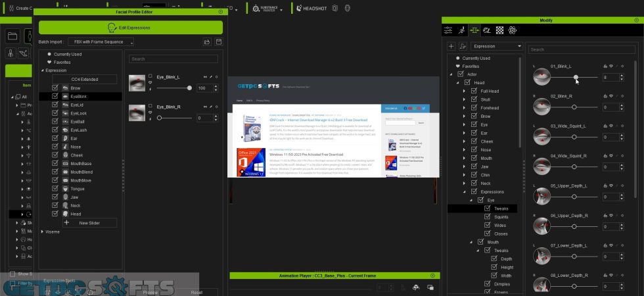The width and height of the screenshot is (644, 296).
Task: Toggle the Full Head checkbox
Action: [474, 91]
